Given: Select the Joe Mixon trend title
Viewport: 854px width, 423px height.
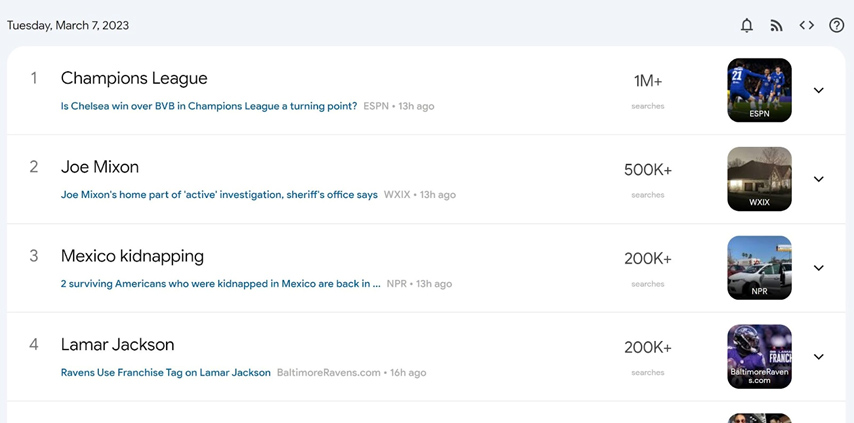Looking at the screenshot, I should [100, 167].
